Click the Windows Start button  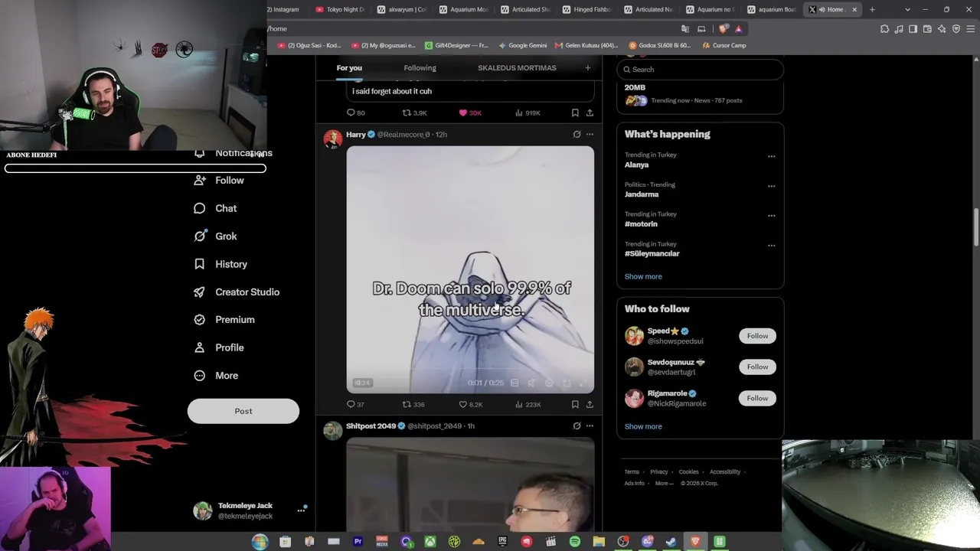[260, 542]
